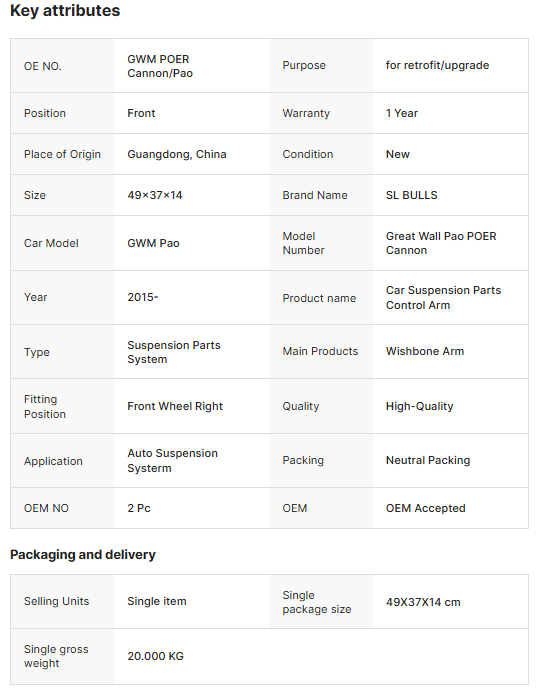
Task: Select the OE NO. label cell
Action: click(62, 66)
